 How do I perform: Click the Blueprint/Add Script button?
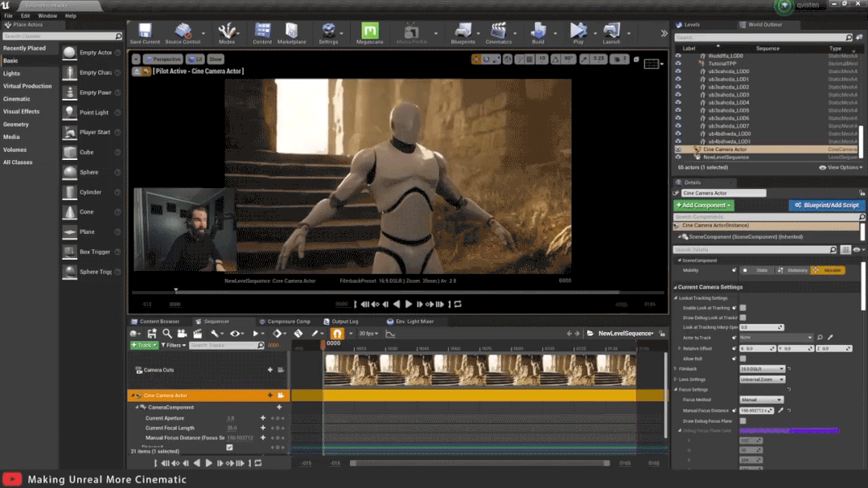click(x=826, y=205)
